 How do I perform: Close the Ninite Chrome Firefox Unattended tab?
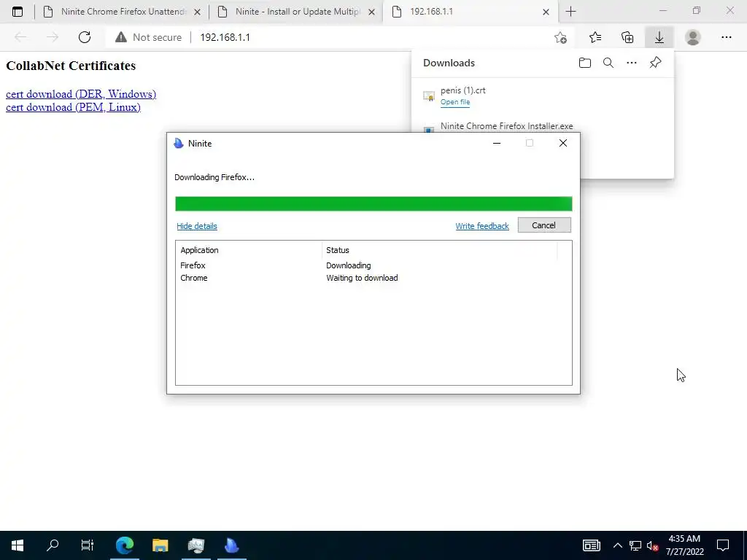197,12
